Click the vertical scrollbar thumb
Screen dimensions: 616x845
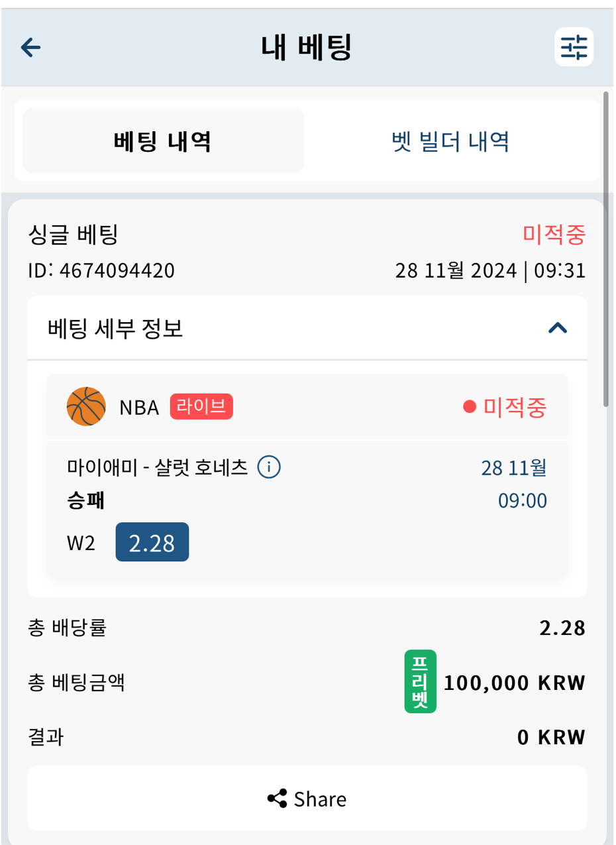tap(606, 249)
